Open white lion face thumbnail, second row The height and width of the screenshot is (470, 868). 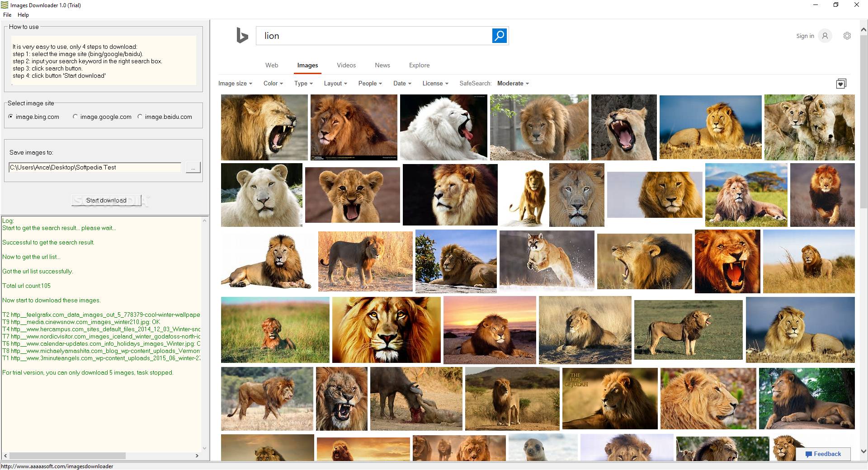(x=262, y=195)
